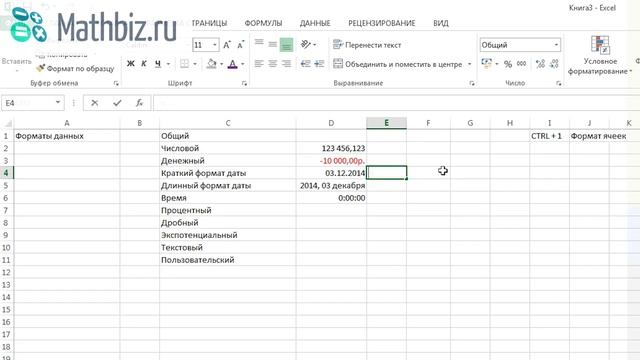Select row 4 via its header

[6, 173]
